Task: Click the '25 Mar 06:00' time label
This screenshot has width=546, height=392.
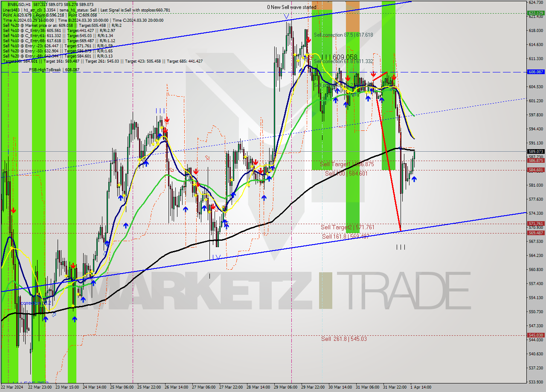Action: pyautogui.click(x=122, y=387)
